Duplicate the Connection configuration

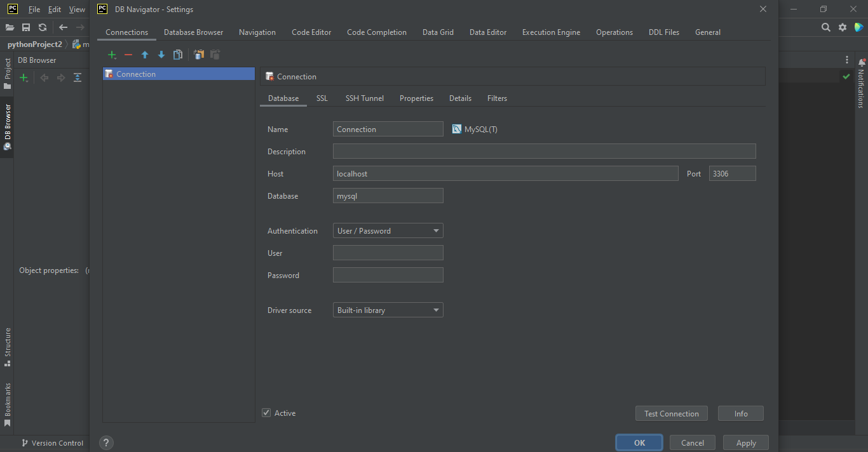point(177,55)
